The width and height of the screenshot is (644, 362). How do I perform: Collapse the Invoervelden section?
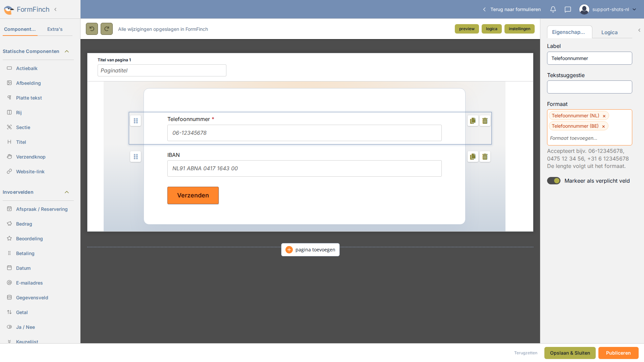67,192
